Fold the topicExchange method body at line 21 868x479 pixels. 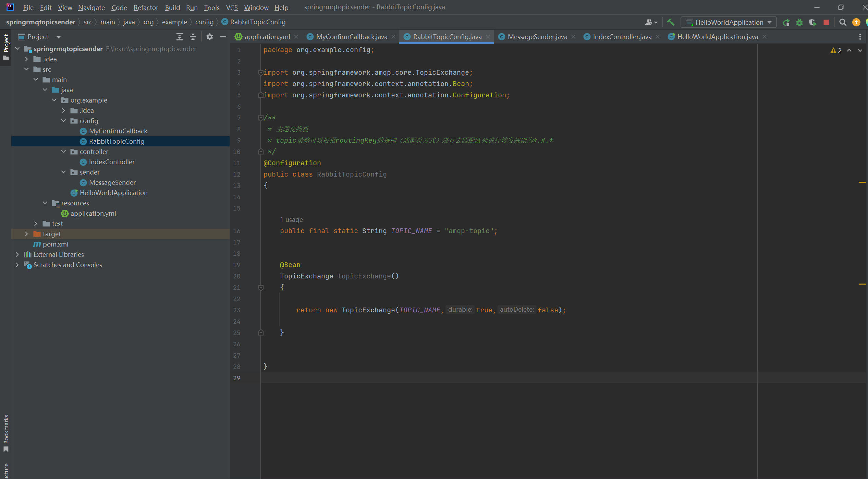tap(261, 287)
